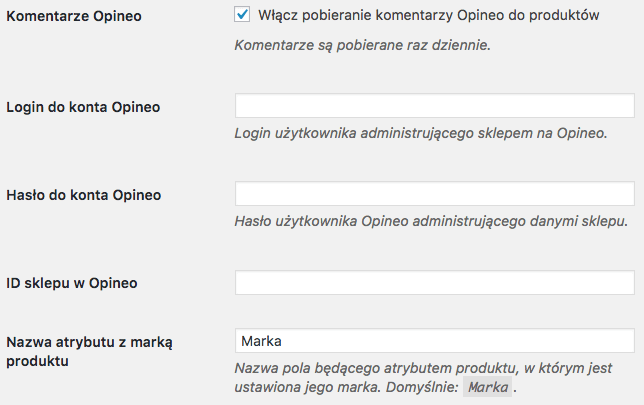Click the password field's help description text
Screen dimensions: 644x405
pos(431,221)
